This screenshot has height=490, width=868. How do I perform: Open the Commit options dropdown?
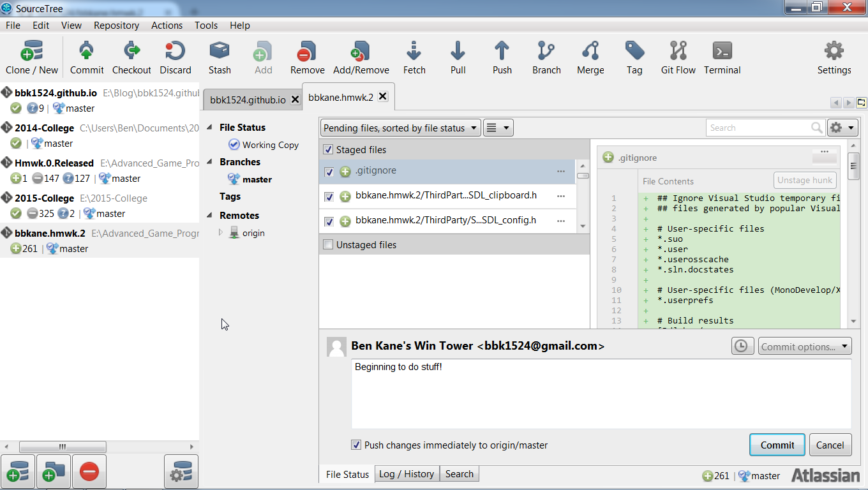[x=805, y=346]
